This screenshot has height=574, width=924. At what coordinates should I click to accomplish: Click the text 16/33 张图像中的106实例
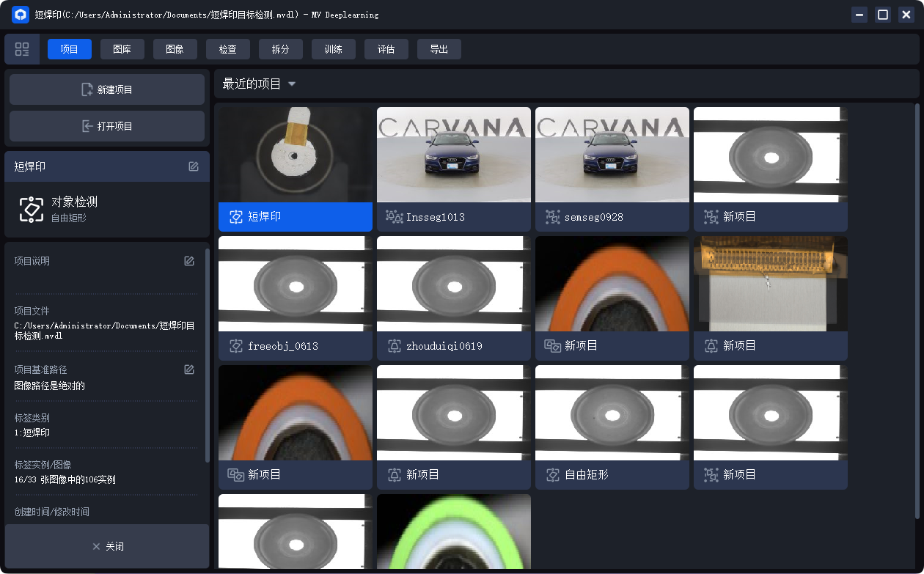[65, 480]
